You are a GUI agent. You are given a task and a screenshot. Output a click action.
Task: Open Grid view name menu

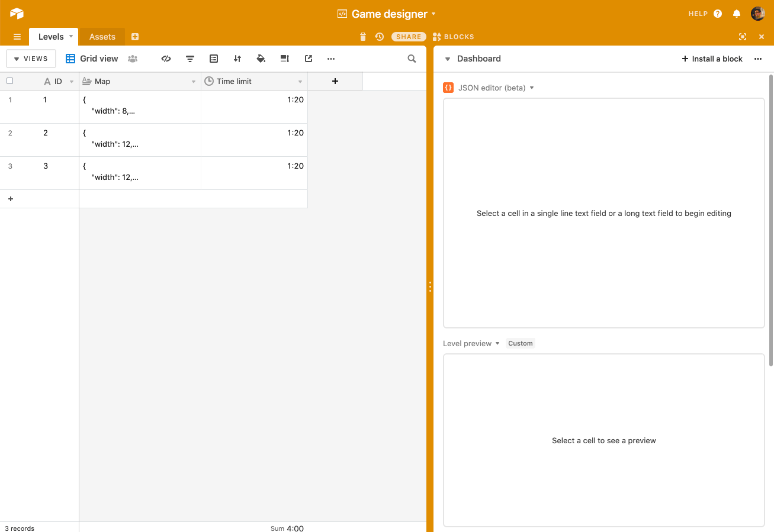pos(92,59)
